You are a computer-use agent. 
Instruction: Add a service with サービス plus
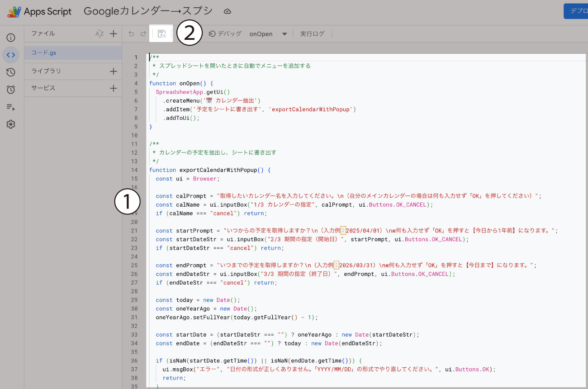[114, 88]
